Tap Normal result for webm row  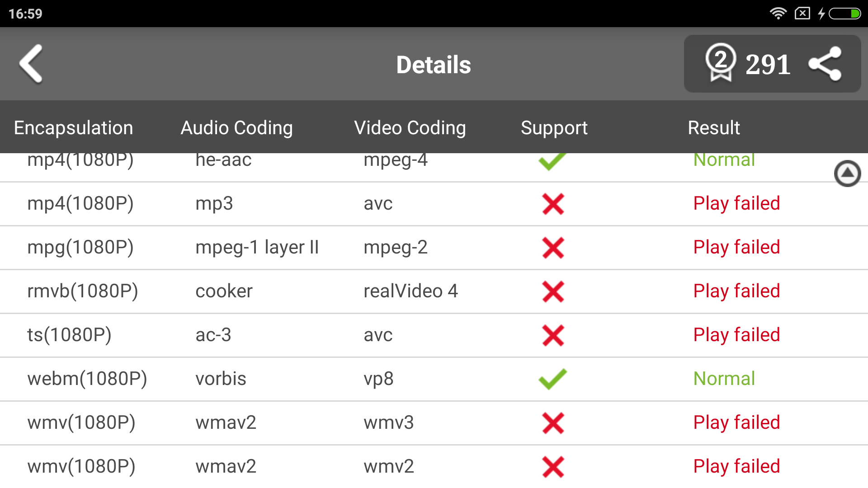pyautogui.click(x=724, y=379)
